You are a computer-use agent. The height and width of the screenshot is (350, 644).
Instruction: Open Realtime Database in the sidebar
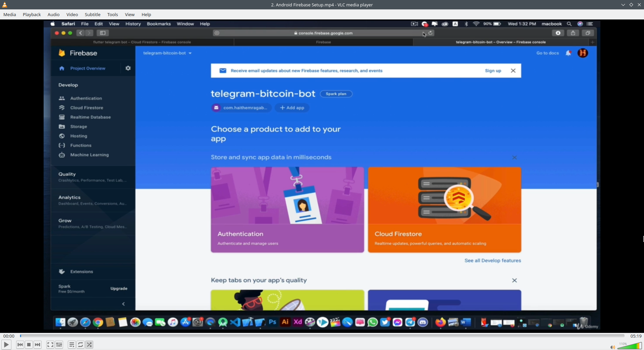(x=91, y=117)
